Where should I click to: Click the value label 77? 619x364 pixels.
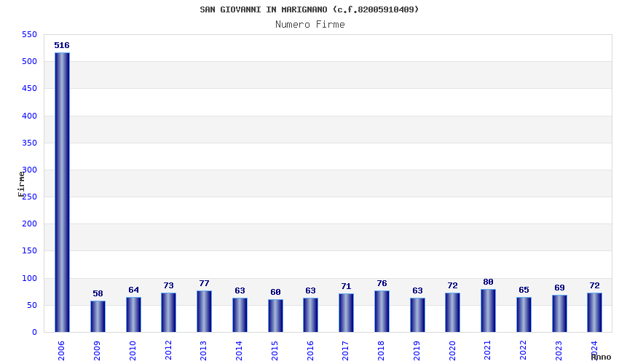(x=204, y=283)
